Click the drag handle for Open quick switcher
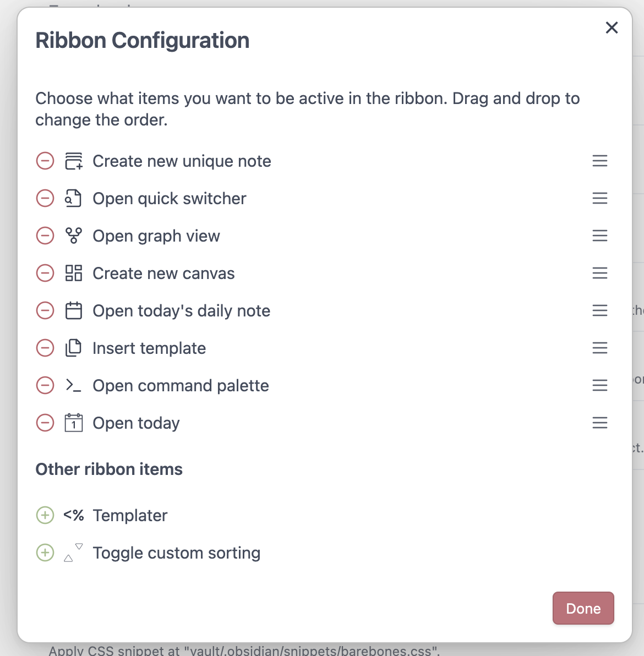 pyautogui.click(x=600, y=199)
